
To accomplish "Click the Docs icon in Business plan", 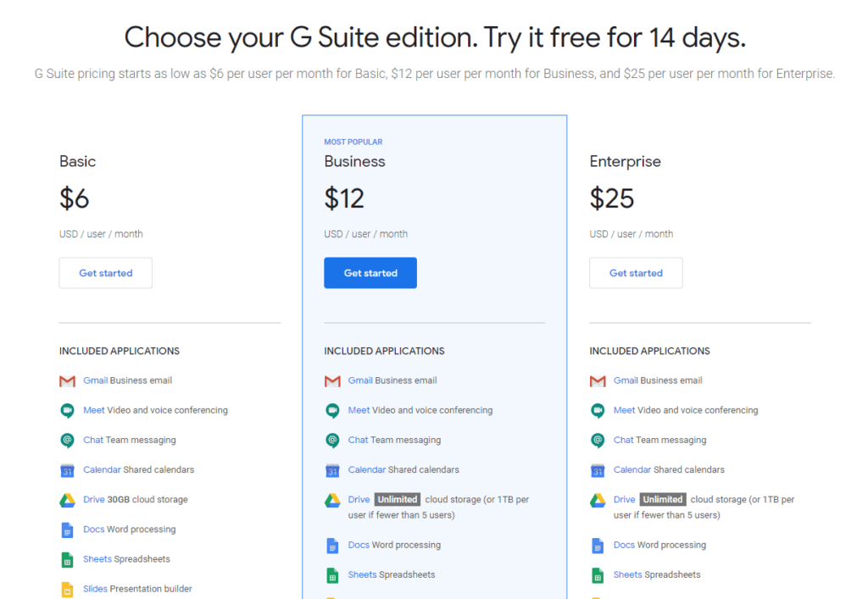I will (x=332, y=546).
